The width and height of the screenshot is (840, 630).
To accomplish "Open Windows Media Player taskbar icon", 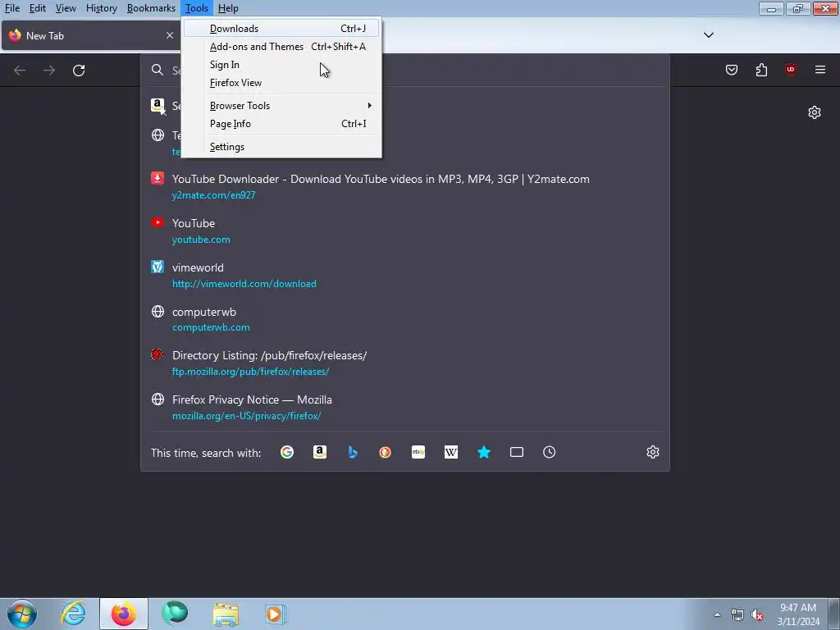I will coord(275,614).
